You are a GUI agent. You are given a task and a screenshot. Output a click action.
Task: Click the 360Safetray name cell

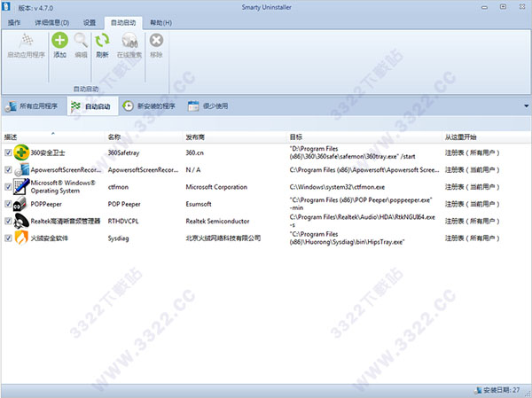point(123,153)
